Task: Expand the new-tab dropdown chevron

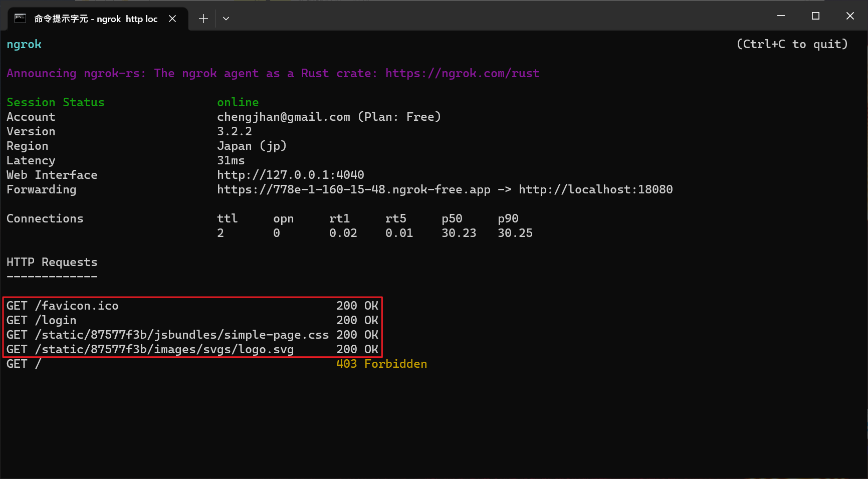Action: pos(226,18)
